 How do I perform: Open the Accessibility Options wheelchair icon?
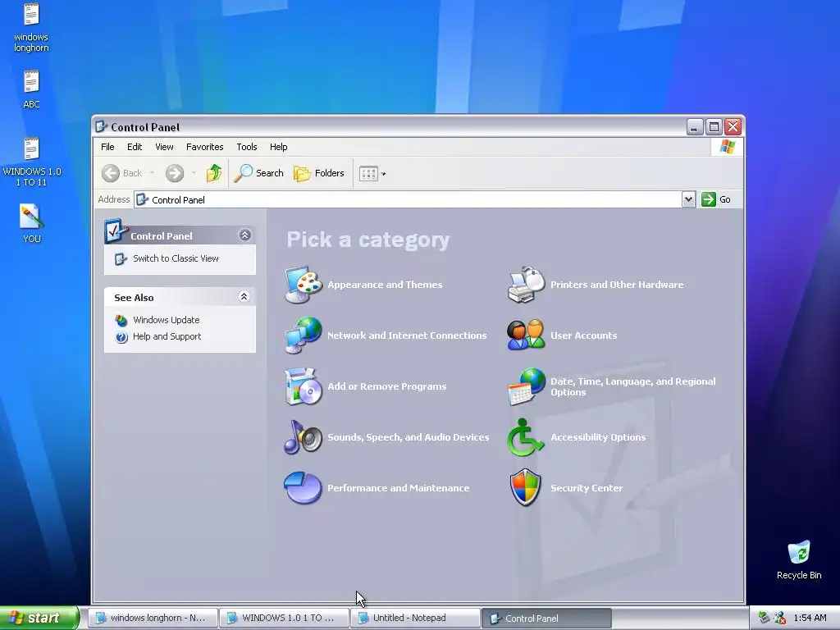tap(526, 437)
